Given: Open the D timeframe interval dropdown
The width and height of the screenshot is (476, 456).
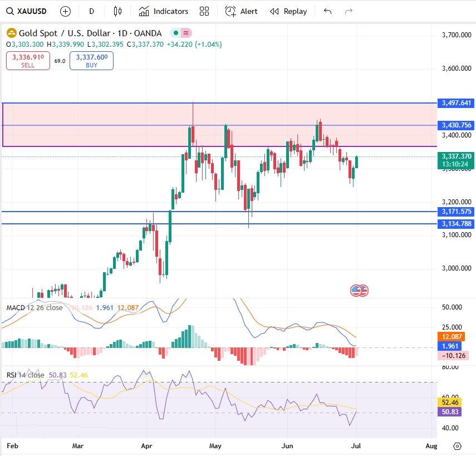Looking at the screenshot, I should click(91, 11).
